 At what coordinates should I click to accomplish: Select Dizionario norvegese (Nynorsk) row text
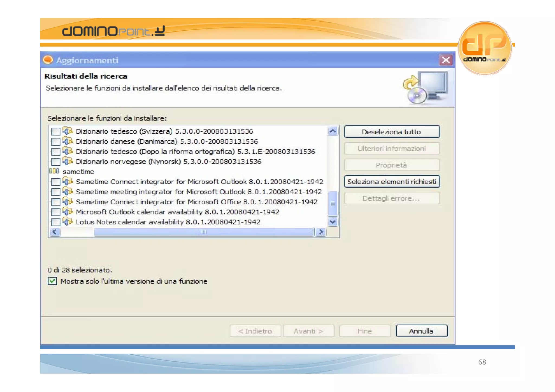click(x=169, y=162)
